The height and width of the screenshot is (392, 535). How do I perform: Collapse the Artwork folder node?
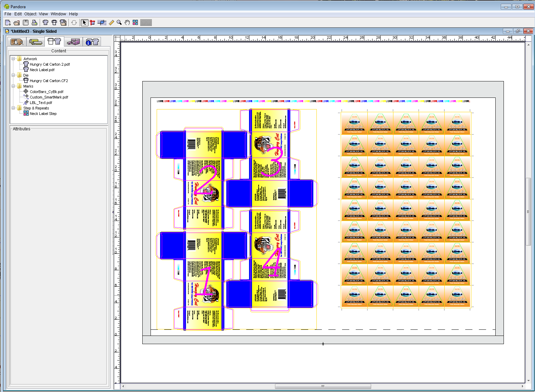[x=13, y=59]
